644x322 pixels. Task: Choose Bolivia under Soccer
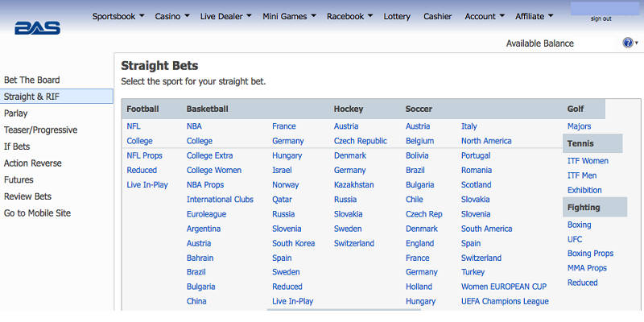[x=417, y=155]
